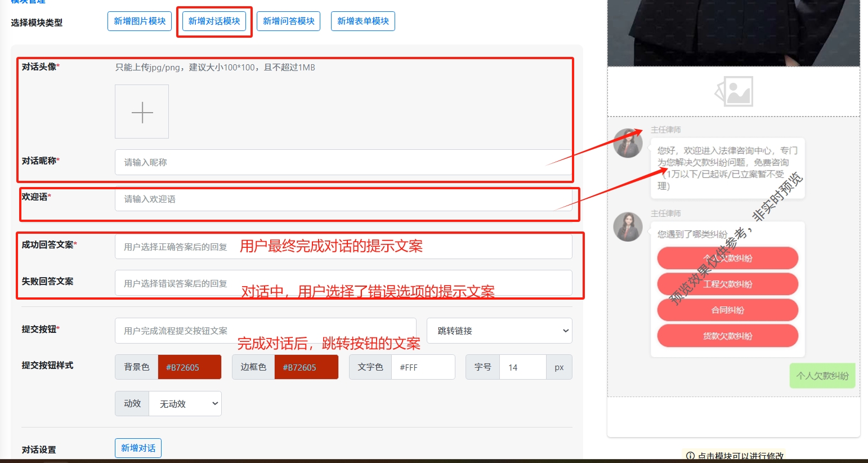Select 新增对话模块 module type

(214, 21)
